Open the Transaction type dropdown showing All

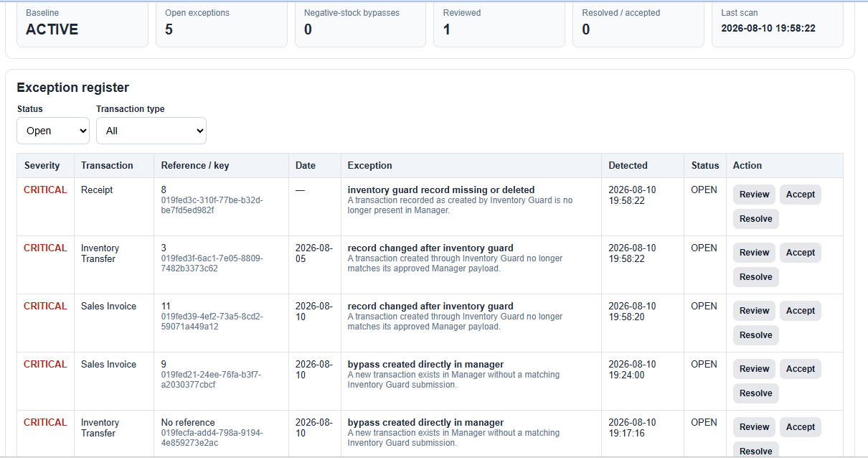coord(151,131)
